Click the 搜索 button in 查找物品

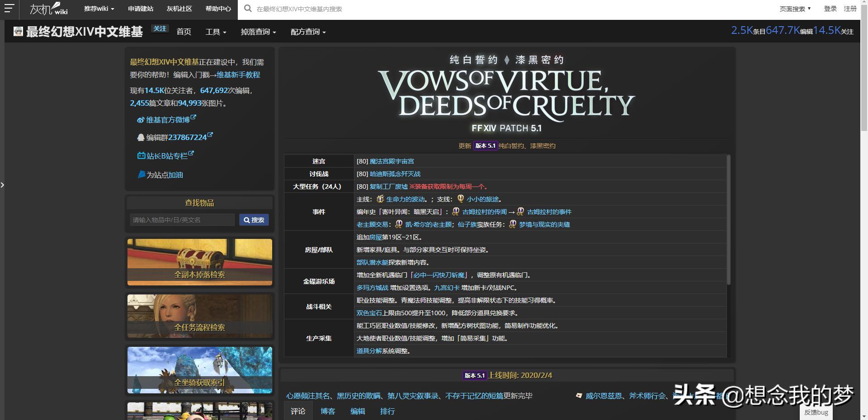[x=254, y=220]
